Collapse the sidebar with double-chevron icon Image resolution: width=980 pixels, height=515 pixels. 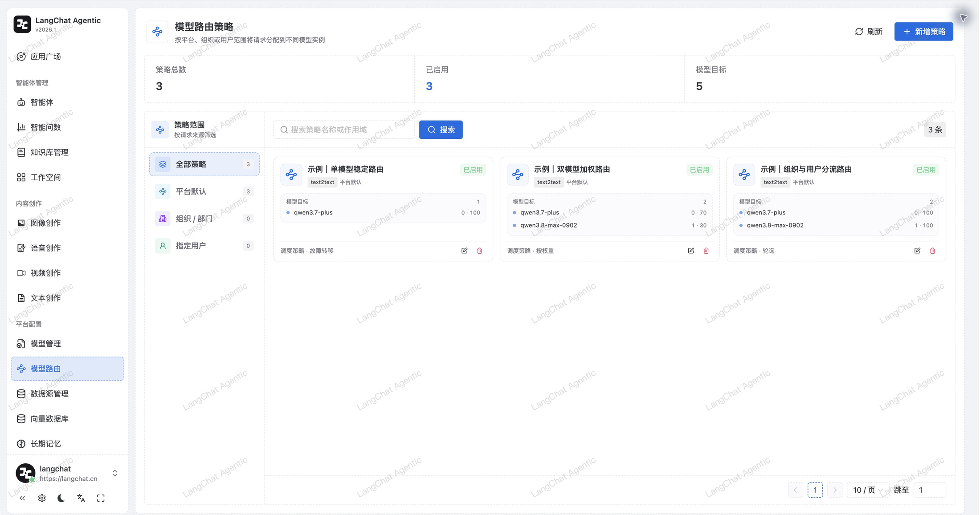click(22, 498)
